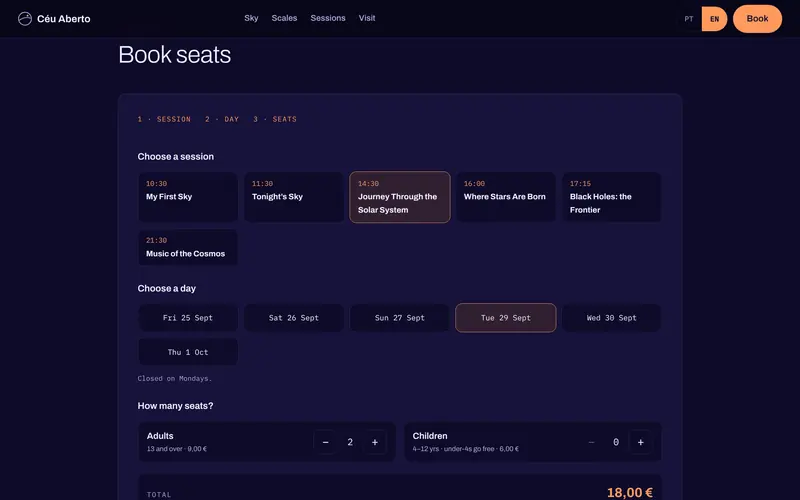Image resolution: width=800 pixels, height=500 pixels.
Task: Click the 'Choose a day' heading
Action: (166, 288)
